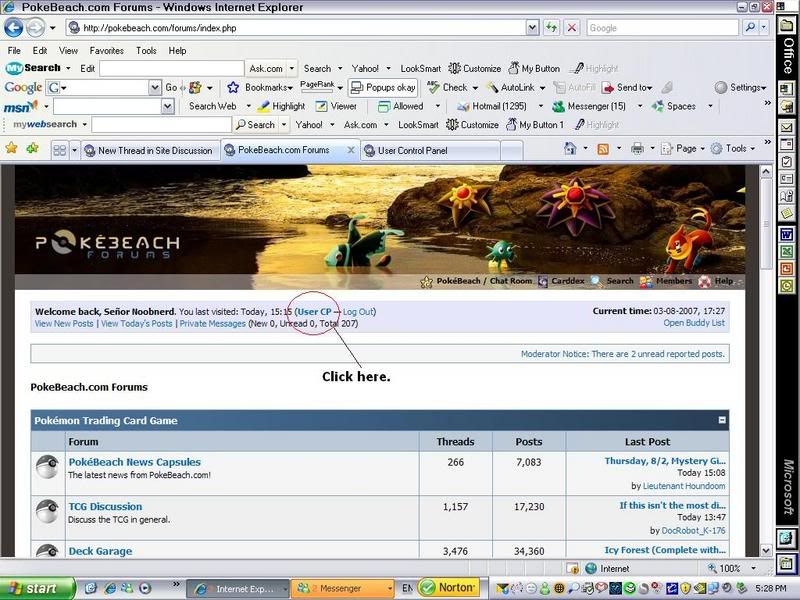Go to the Home page icon

[x=570, y=148]
